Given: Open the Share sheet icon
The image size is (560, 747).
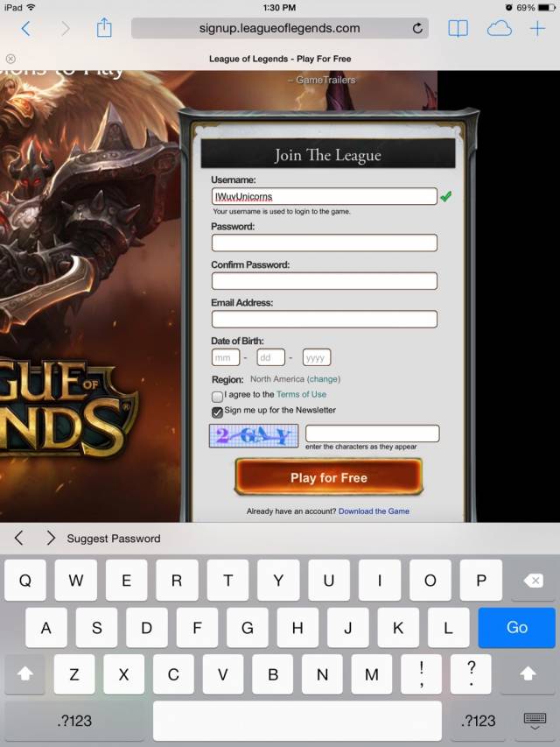Looking at the screenshot, I should point(104,28).
